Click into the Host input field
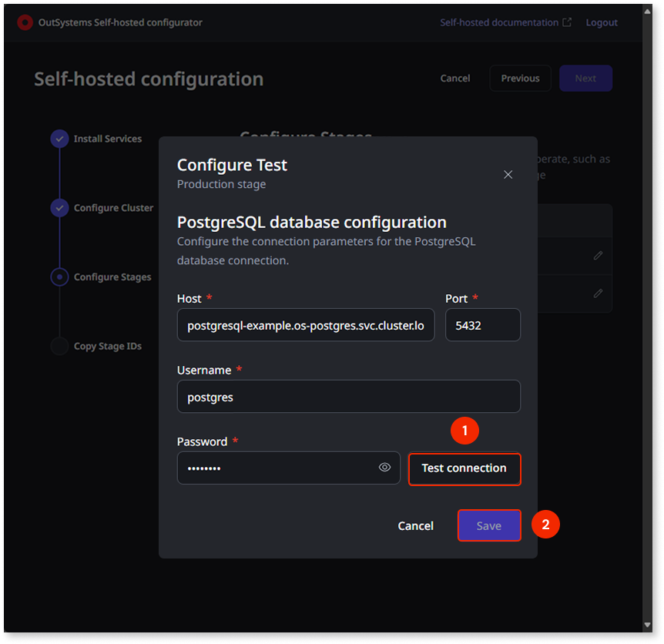This screenshot has width=664, height=644. tap(306, 325)
